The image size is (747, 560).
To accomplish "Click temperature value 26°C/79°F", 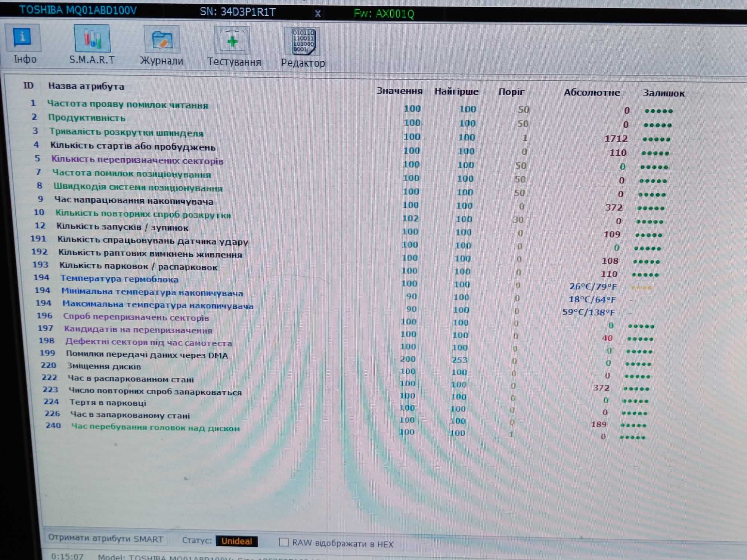I will pos(593,287).
